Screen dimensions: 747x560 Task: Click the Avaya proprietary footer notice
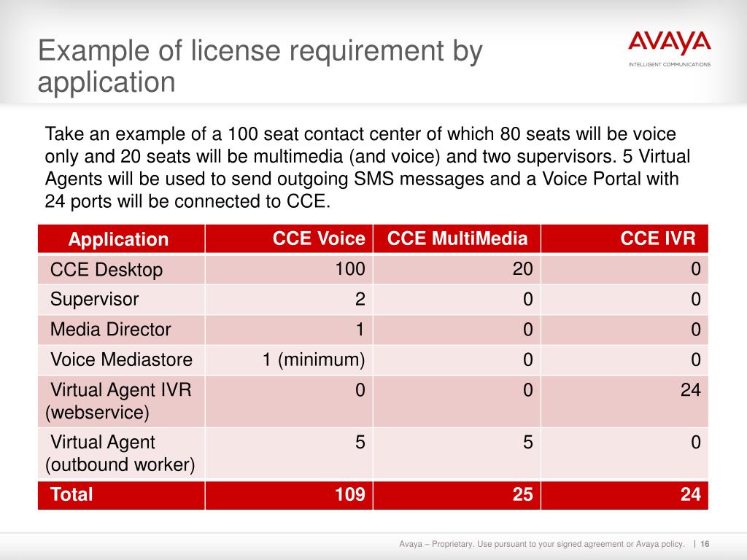coord(542,544)
